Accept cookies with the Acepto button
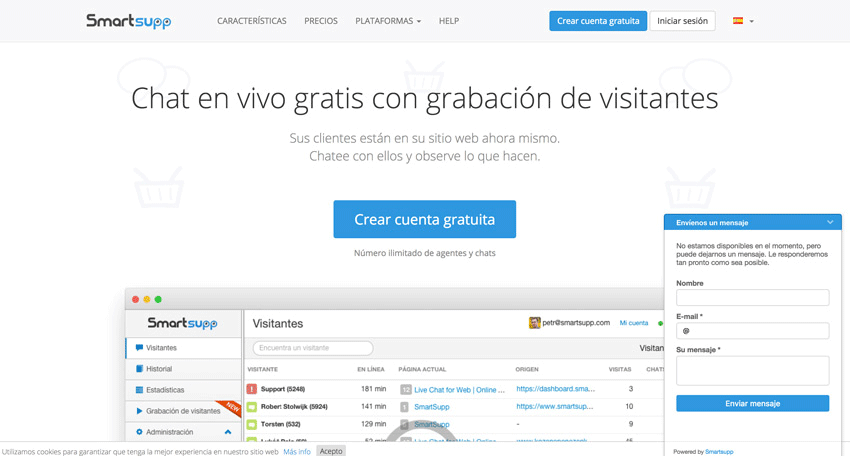850x456 pixels. (331, 451)
